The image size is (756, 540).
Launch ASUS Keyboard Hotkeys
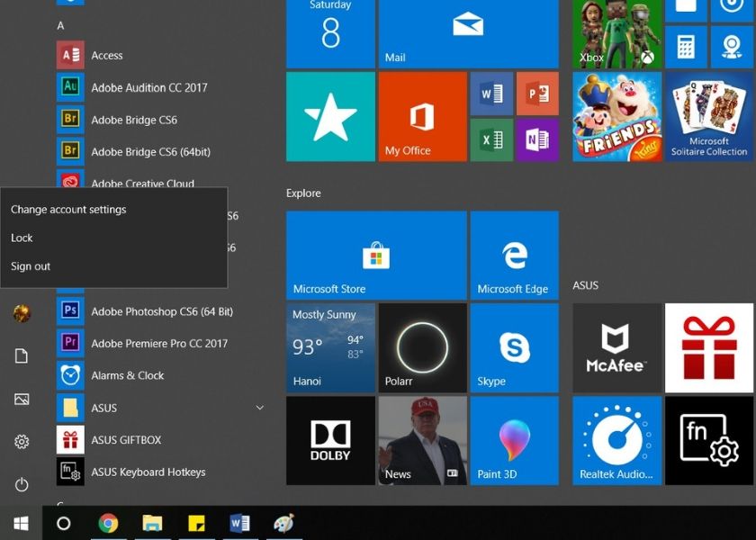tap(148, 472)
